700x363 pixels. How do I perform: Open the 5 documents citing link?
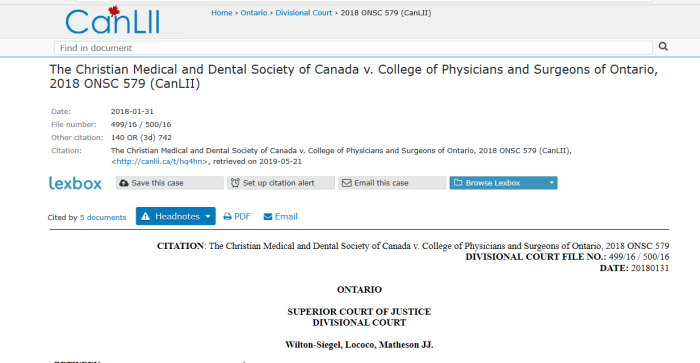tap(103, 217)
